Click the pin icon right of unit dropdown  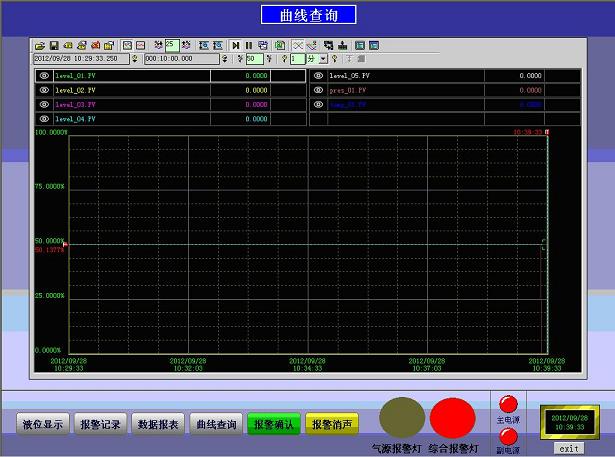(x=335, y=59)
